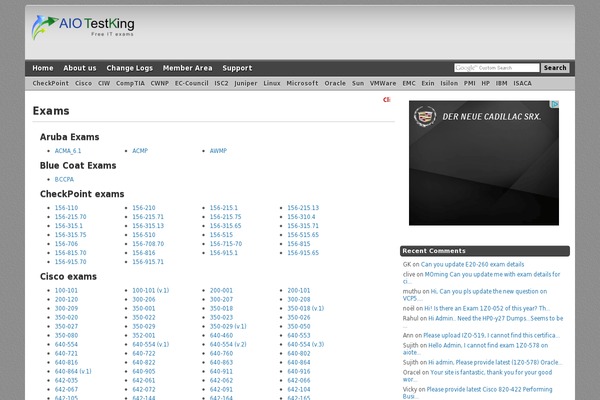
Task: Select IBM vendor link
Action: point(502,83)
